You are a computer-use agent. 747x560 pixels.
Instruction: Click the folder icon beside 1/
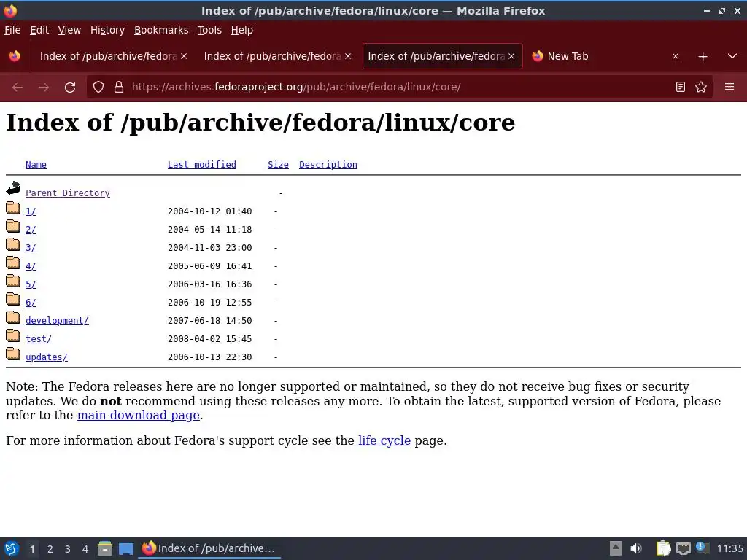13,208
